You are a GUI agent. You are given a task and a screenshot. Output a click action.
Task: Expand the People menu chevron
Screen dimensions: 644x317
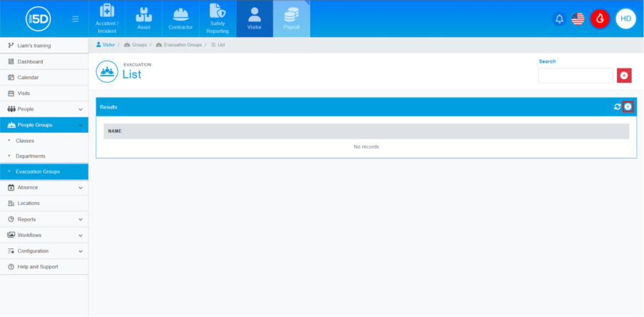(81, 109)
